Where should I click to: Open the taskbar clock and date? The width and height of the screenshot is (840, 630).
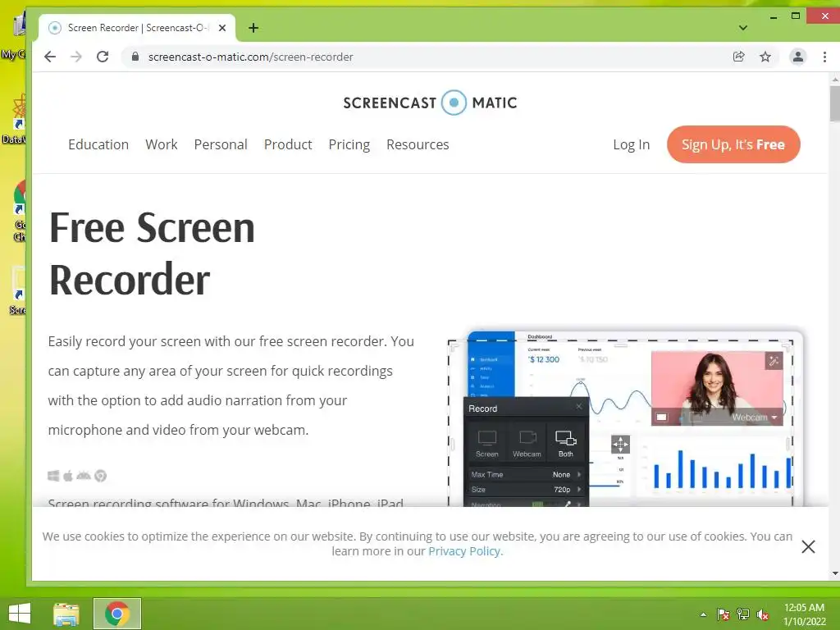pos(804,614)
